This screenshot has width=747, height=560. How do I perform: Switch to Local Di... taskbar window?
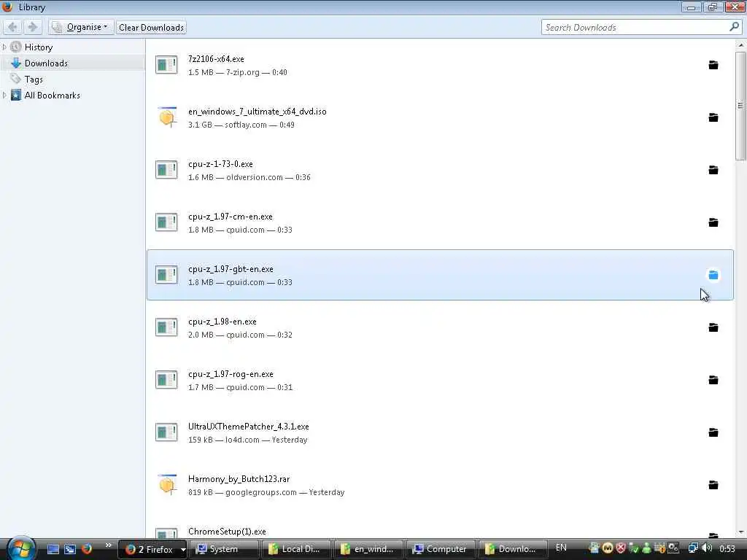[x=296, y=550]
